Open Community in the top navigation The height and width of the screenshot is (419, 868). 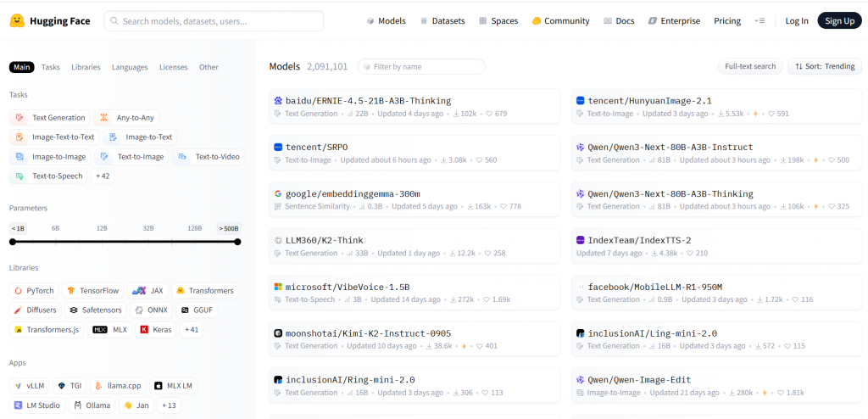(561, 21)
